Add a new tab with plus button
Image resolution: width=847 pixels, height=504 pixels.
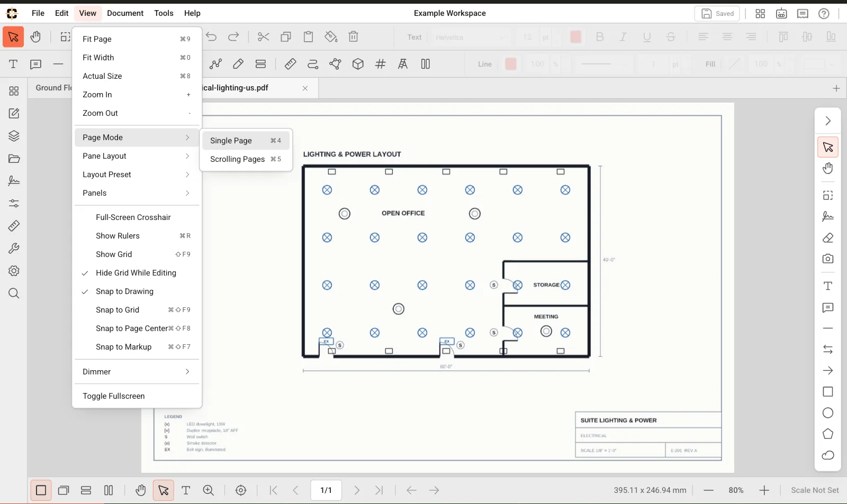coord(836,88)
